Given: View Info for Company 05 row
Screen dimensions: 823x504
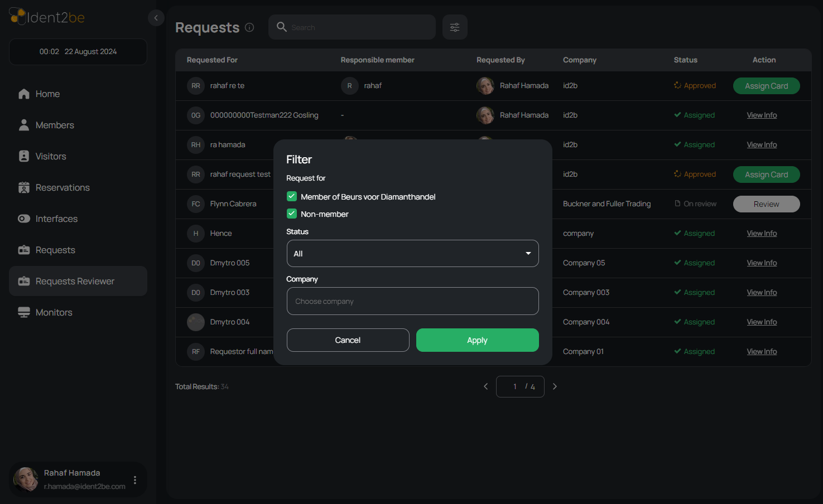Looking at the screenshot, I should (x=762, y=263).
